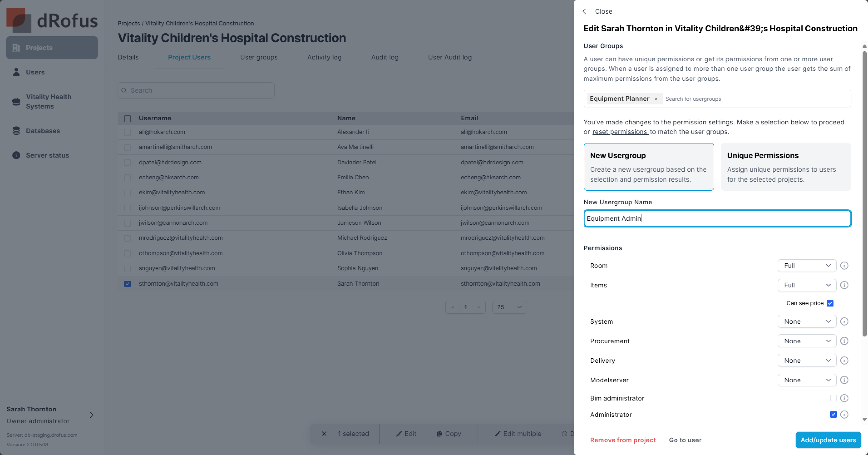Toggle the select-all checkbox in the table header
The width and height of the screenshot is (868, 455).
[127, 119]
